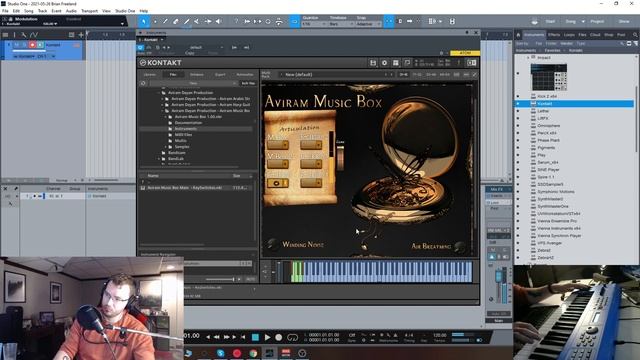Open the Quantize value dropdown
This screenshot has width=640, height=360.
(313, 24)
